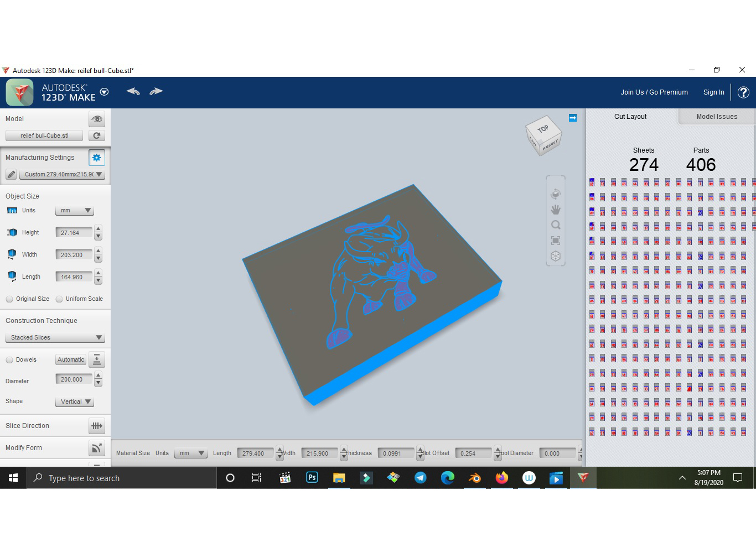Click the Height value field
Image resolution: width=756 pixels, height=553 pixels.
(x=74, y=233)
